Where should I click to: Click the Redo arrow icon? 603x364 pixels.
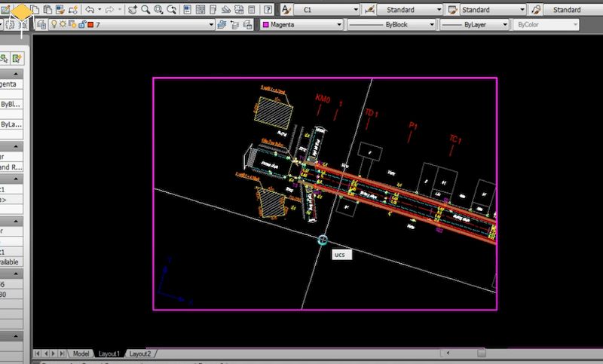point(109,9)
